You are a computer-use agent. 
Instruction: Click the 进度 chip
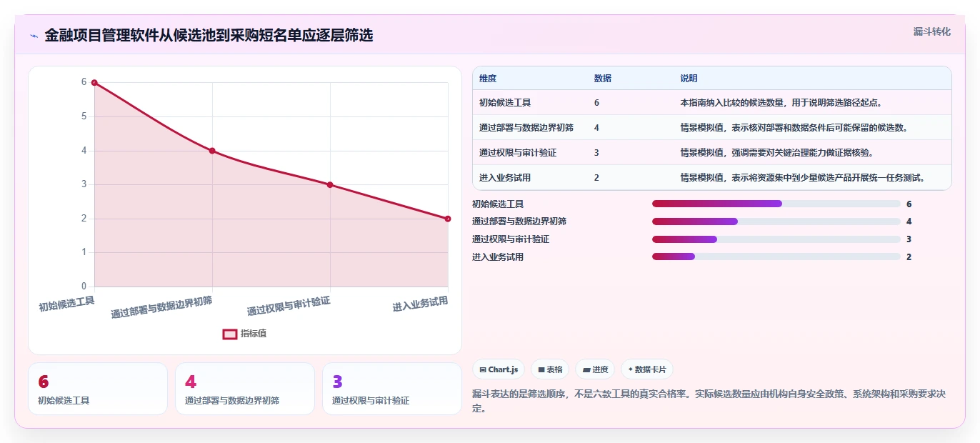coord(595,369)
